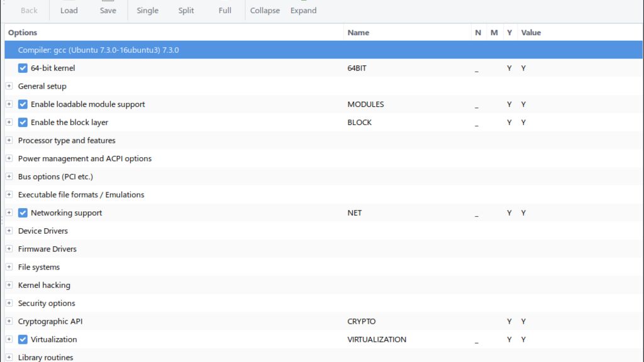Image resolution: width=644 pixels, height=362 pixels.
Task: Select the Security options label
Action: tap(47, 303)
